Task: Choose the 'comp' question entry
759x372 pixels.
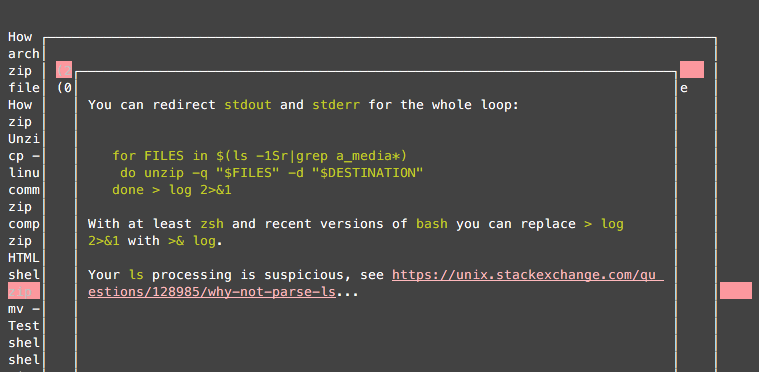Action: (x=23, y=224)
